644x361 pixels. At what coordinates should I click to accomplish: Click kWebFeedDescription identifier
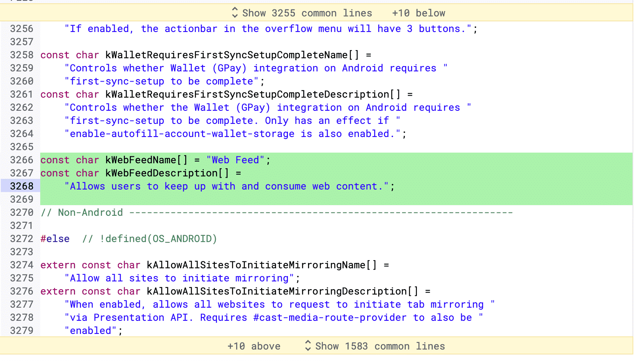click(x=161, y=173)
